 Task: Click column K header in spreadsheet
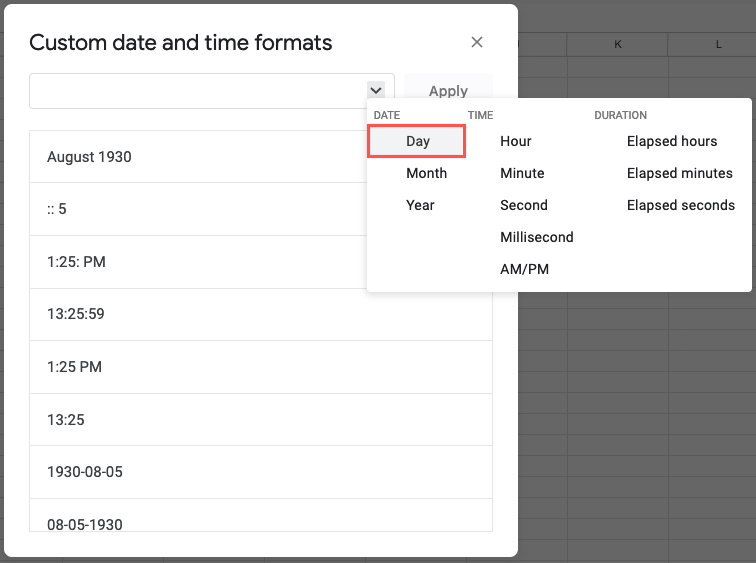[x=618, y=44]
